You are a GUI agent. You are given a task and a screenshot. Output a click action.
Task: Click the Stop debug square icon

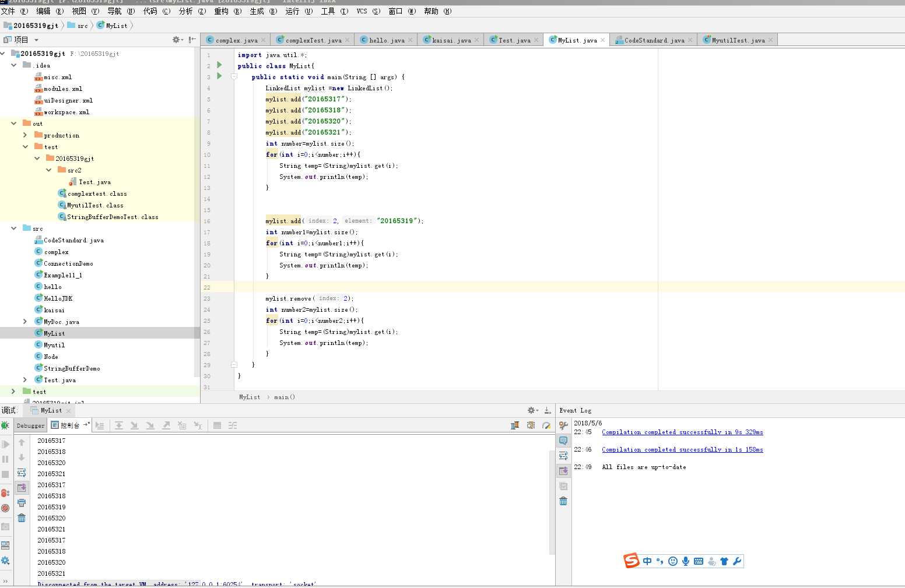pos(5,474)
